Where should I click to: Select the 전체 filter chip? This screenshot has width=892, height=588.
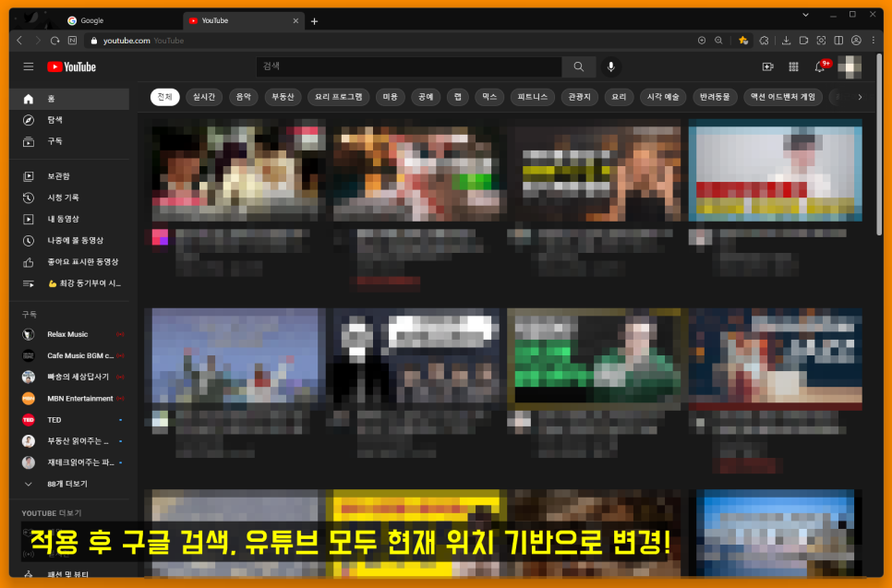(x=164, y=97)
